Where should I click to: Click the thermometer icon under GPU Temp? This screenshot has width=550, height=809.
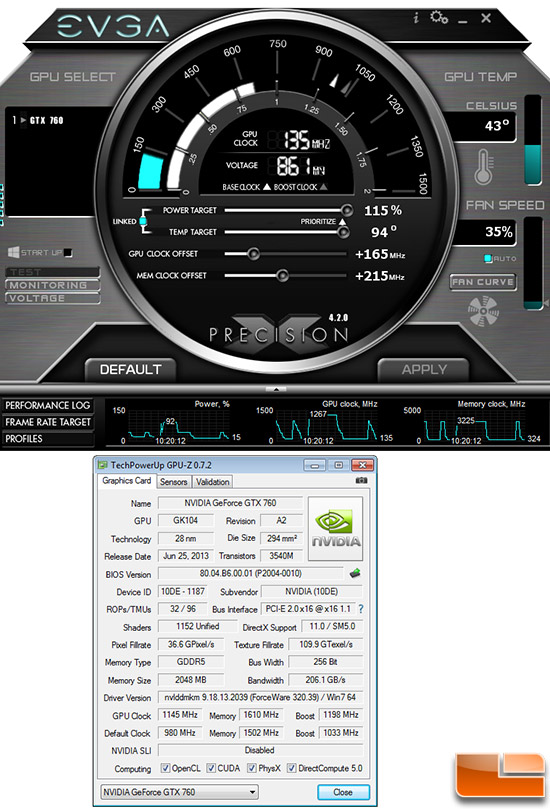pyautogui.click(x=483, y=167)
